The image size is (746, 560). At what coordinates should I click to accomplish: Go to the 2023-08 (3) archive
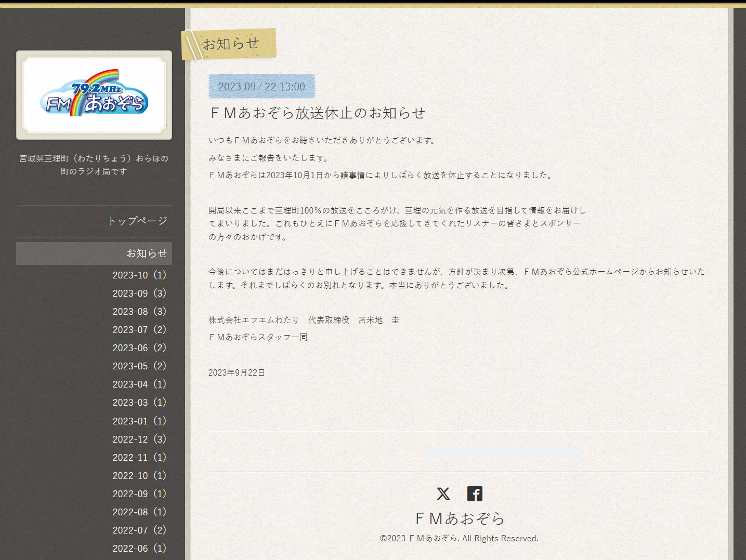(139, 312)
